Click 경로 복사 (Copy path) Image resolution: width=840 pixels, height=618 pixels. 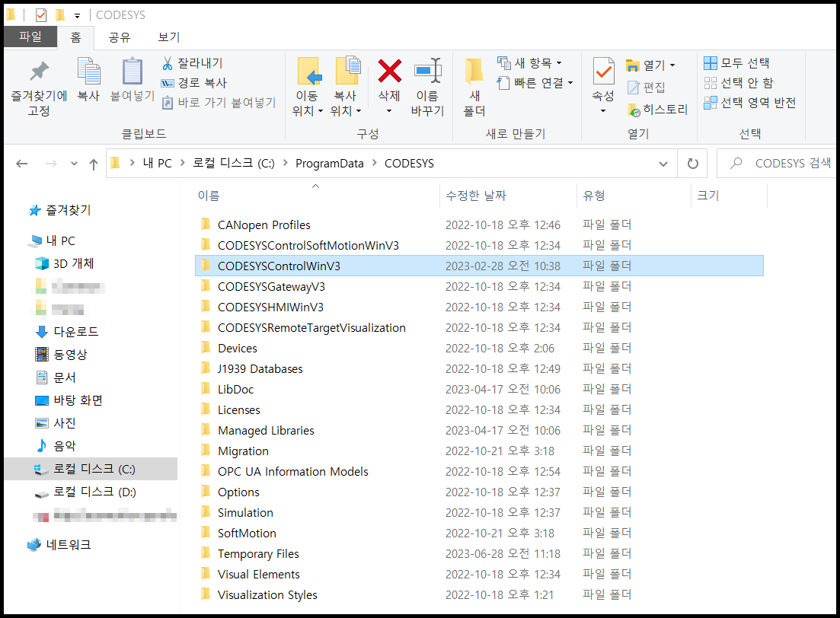(194, 83)
